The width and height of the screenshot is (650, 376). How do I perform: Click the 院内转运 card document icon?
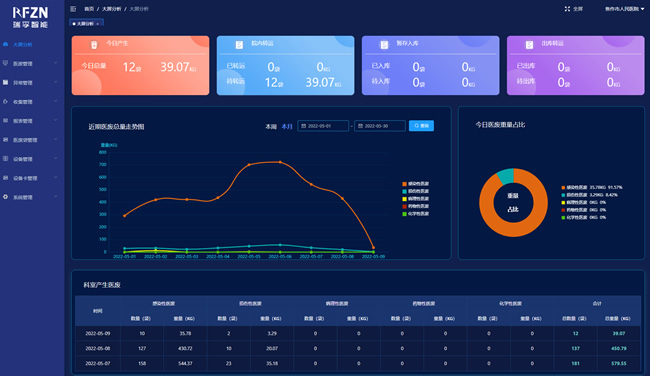click(239, 45)
